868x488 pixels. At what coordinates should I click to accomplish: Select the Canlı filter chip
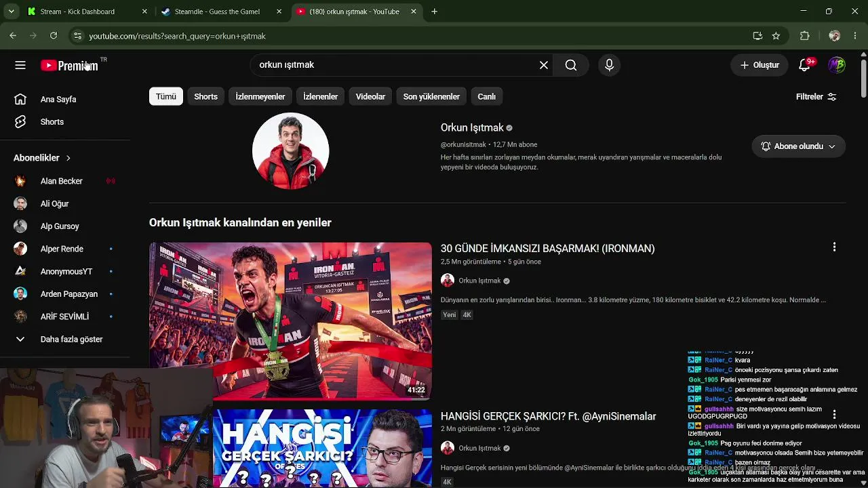[487, 96]
